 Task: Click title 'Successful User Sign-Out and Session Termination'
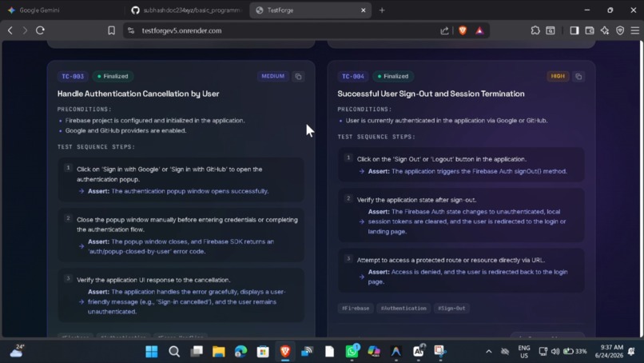click(x=431, y=94)
